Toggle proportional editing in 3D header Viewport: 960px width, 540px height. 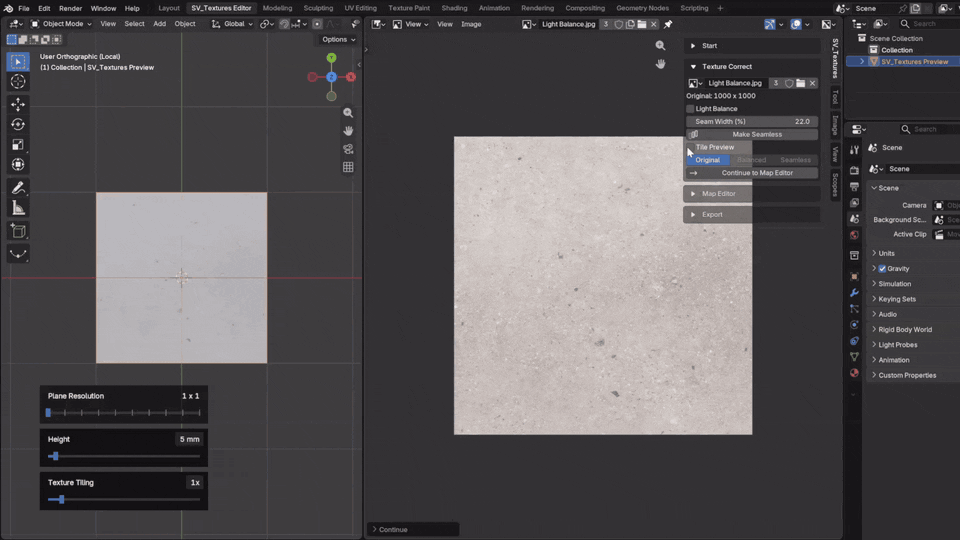coord(317,24)
